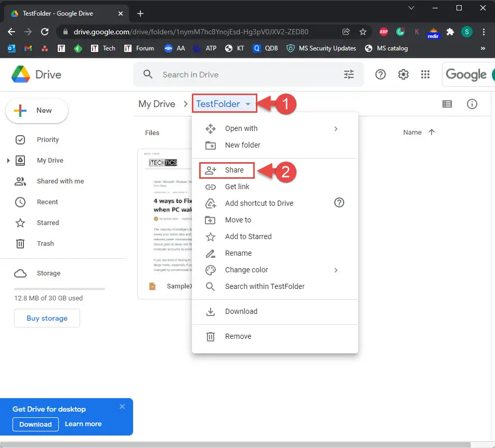Select Download in context menu
The width and height of the screenshot is (495, 448).
click(275, 311)
